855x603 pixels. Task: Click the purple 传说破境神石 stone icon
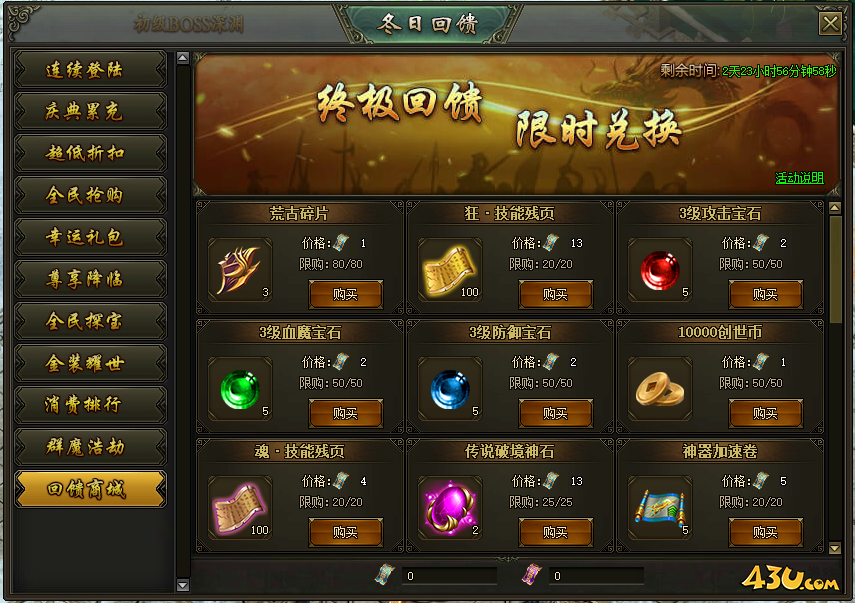point(450,508)
